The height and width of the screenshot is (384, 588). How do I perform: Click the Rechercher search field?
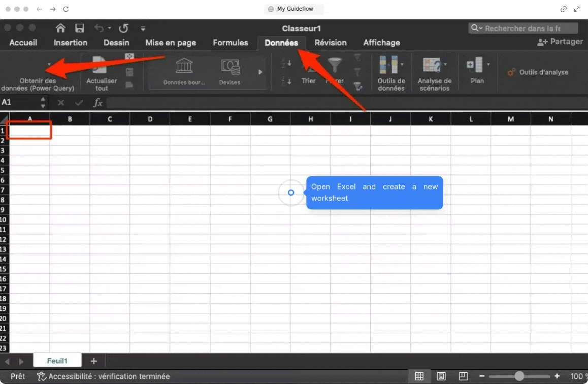point(523,28)
